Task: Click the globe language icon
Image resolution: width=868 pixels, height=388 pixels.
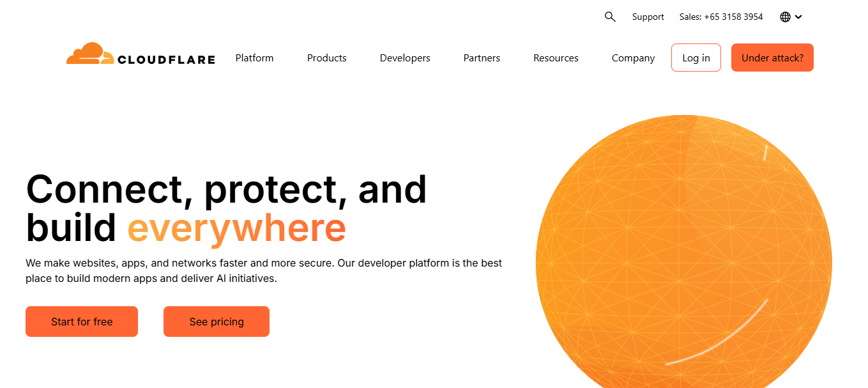Action: (786, 17)
